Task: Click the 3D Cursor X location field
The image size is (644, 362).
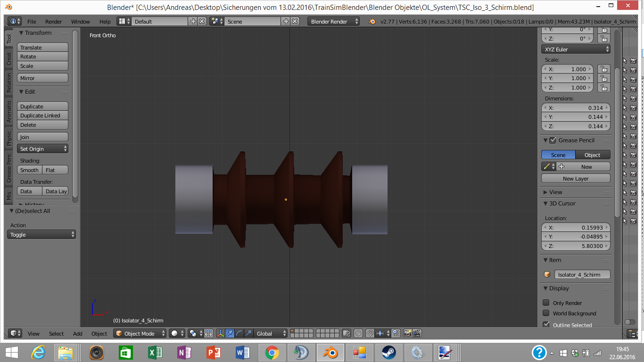Action: pos(576,227)
